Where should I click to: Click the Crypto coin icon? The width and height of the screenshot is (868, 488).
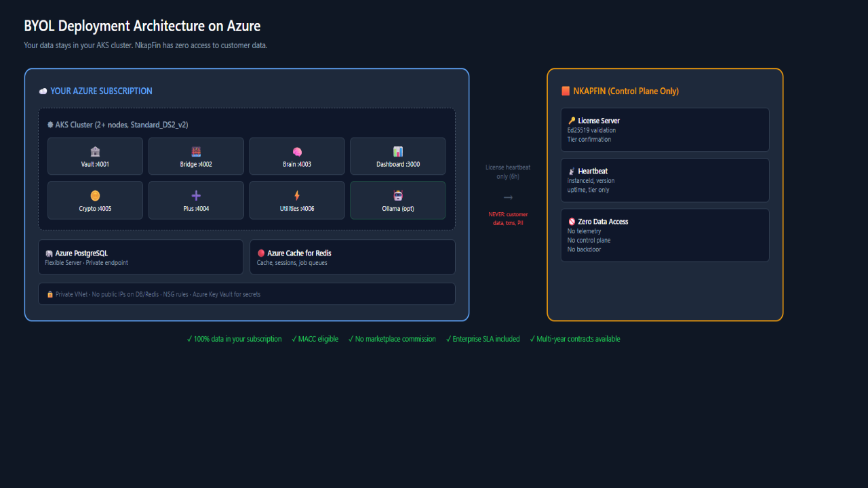click(x=95, y=196)
